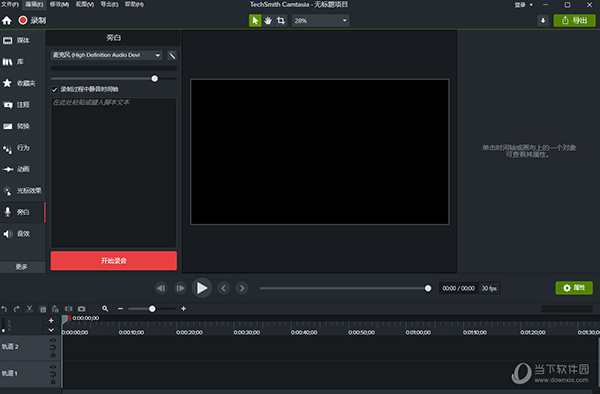The height and width of the screenshot is (394, 600).
Task: Click the green 导出 export button
Action: pos(574,21)
